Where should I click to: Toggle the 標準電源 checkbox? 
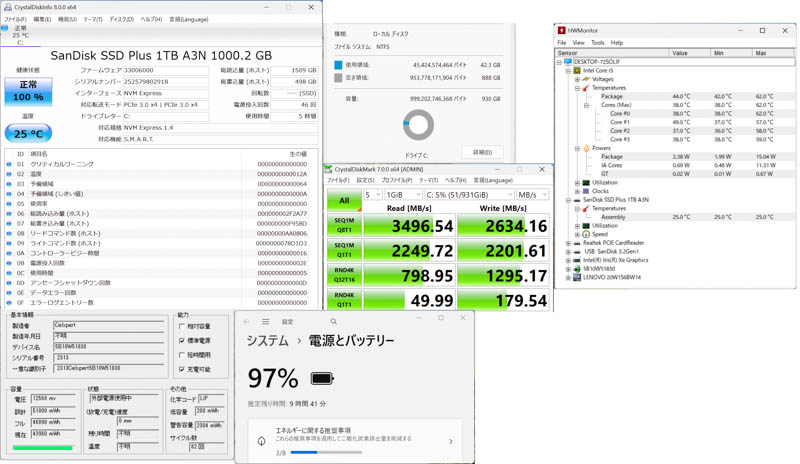[182, 340]
